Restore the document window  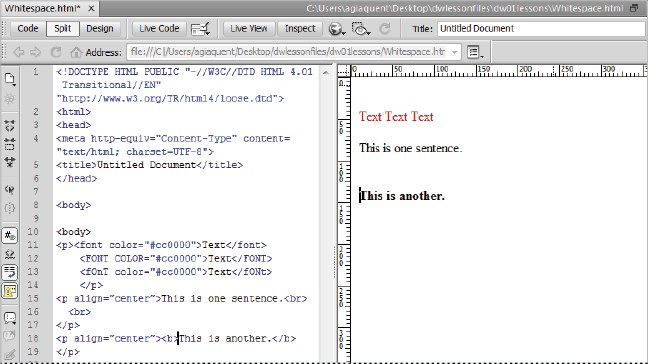click(x=634, y=8)
